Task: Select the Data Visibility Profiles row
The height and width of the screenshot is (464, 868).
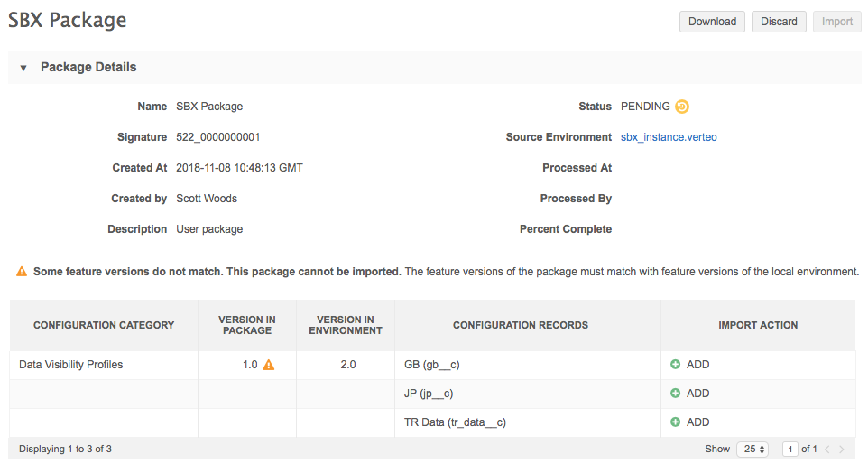Action: click(x=71, y=365)
